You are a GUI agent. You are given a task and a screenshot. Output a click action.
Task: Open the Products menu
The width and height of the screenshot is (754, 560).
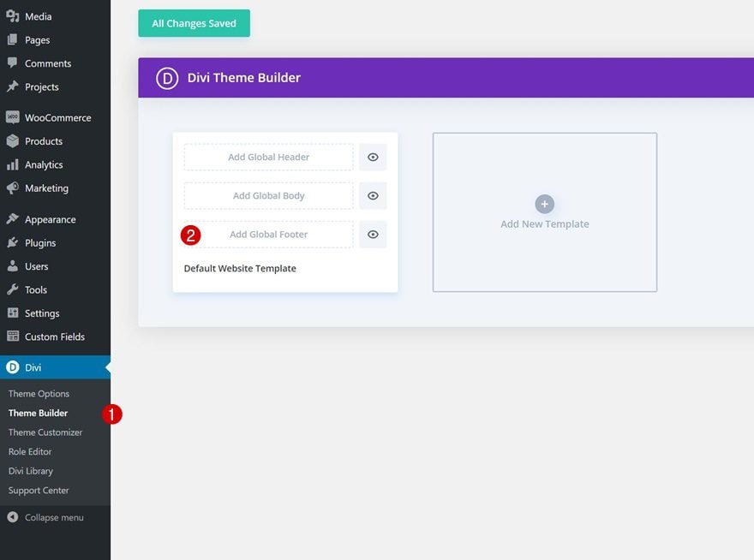[56, 141]
